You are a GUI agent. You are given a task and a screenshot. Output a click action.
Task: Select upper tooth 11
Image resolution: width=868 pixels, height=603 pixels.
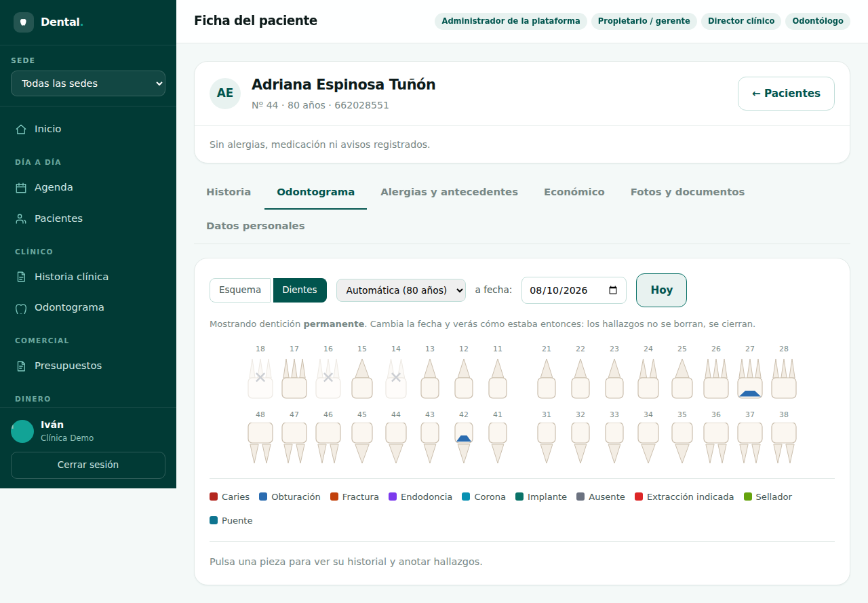click(x=498, y=378)
